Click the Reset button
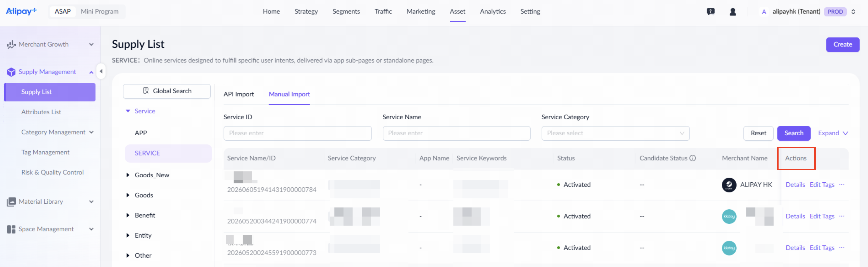 [758, 133]
